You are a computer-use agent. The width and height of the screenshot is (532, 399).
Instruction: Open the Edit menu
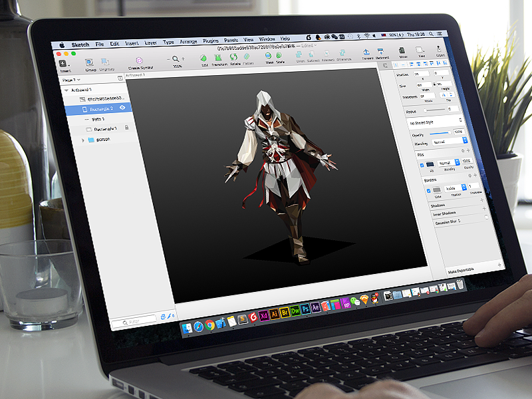coord(114,44)
